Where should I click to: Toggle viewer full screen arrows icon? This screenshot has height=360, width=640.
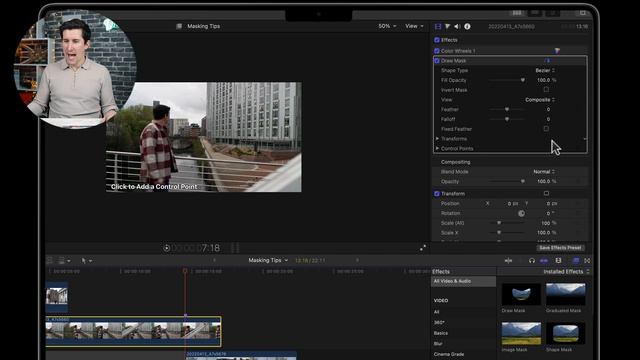(x=423, y=248)
